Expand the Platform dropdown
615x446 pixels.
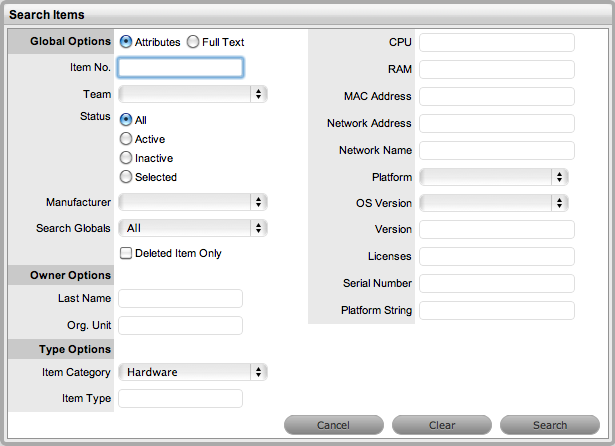click(494, 177)
